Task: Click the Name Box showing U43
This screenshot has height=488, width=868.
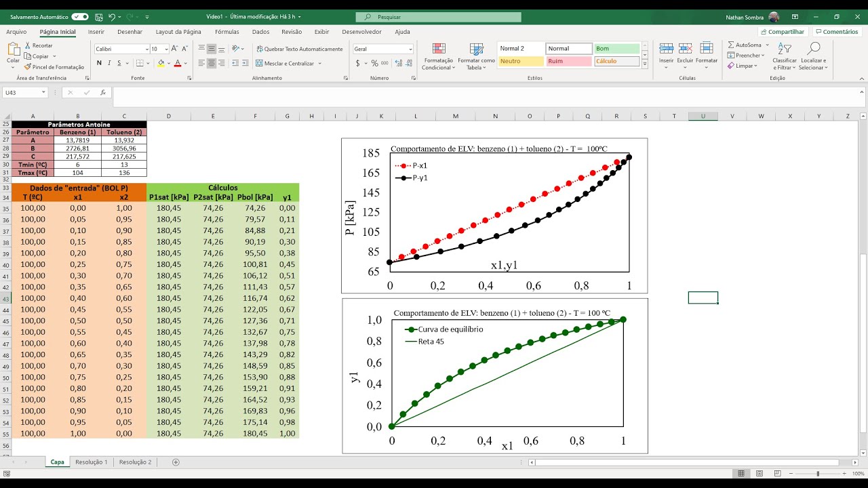Action: pyautogui.click(x=25, y=92)
